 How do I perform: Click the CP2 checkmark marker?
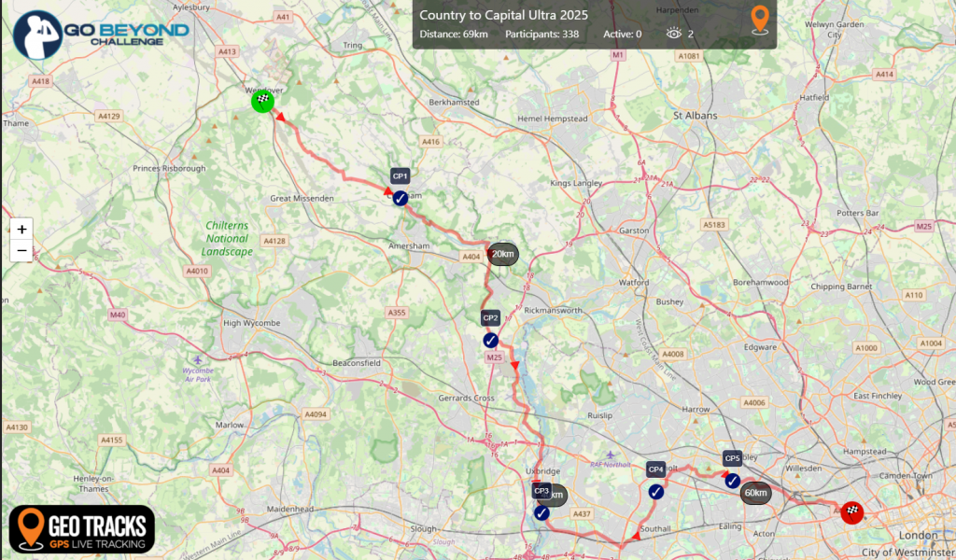tap(490, 340)
